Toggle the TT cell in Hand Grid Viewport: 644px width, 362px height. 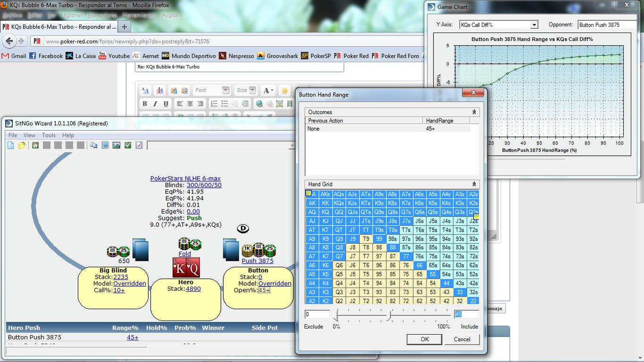(x=366, y=230)
